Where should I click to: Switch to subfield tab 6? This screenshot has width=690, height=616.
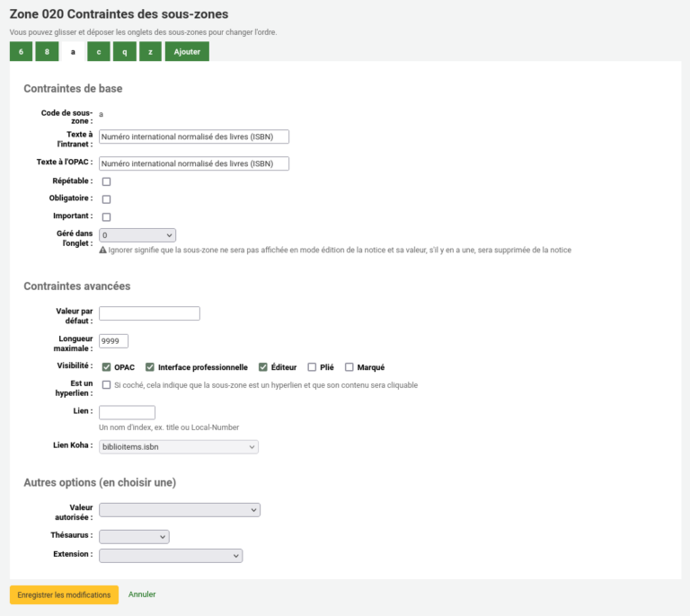click(22, 51)
